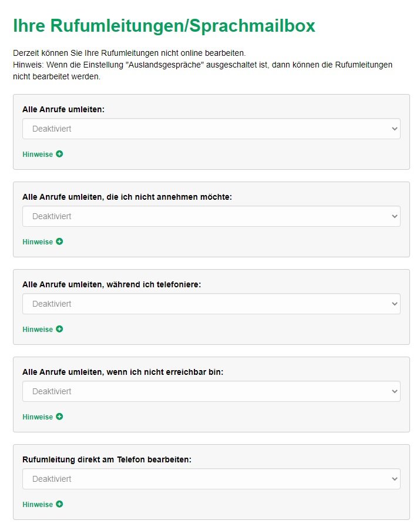Open the "Alle Anrufe umleiten:" dropdown

tap(211, 129)
